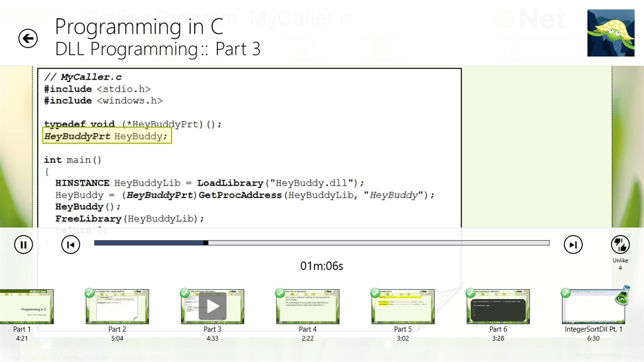Skip to next video part

[x=573, y=244]
